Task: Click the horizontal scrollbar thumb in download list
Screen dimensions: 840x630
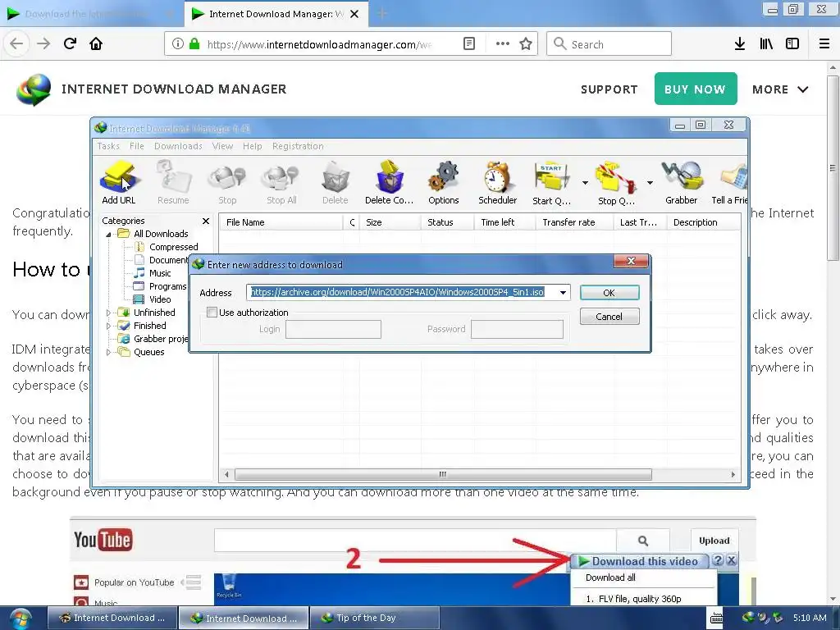Action: 443,474
